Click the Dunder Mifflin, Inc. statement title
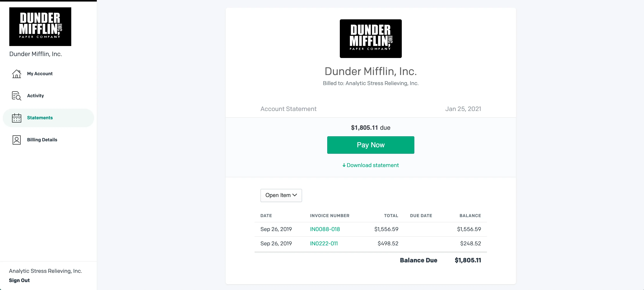 click(370, 71)
